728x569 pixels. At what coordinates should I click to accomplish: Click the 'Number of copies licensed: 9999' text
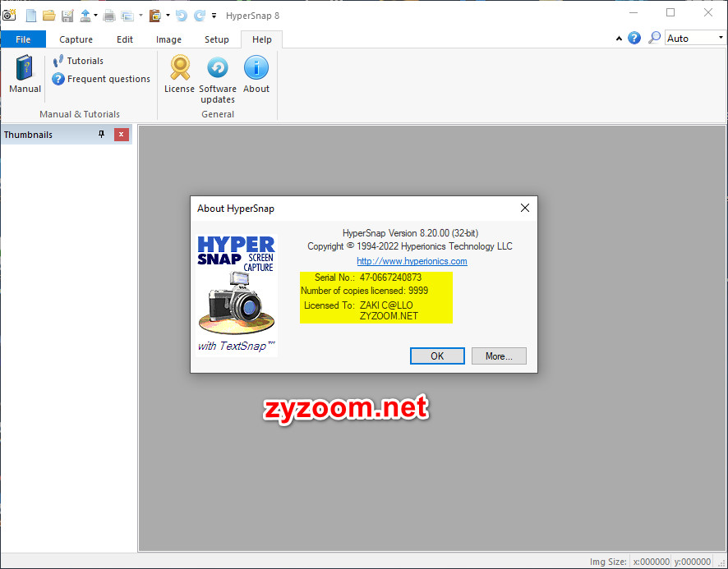(x=365, y=291)
